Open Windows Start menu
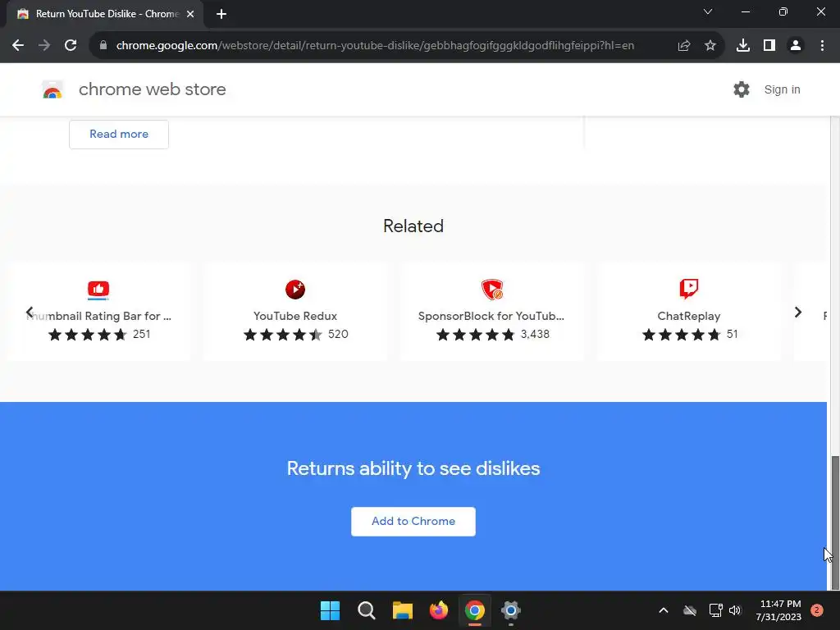840x630 pixels. 330,610
